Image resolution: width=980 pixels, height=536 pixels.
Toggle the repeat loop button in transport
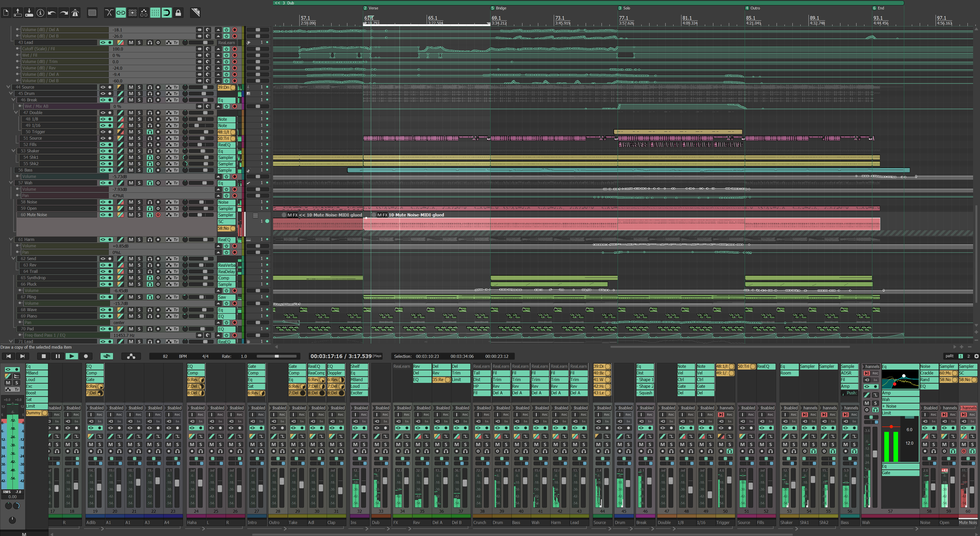click(107, 356)
